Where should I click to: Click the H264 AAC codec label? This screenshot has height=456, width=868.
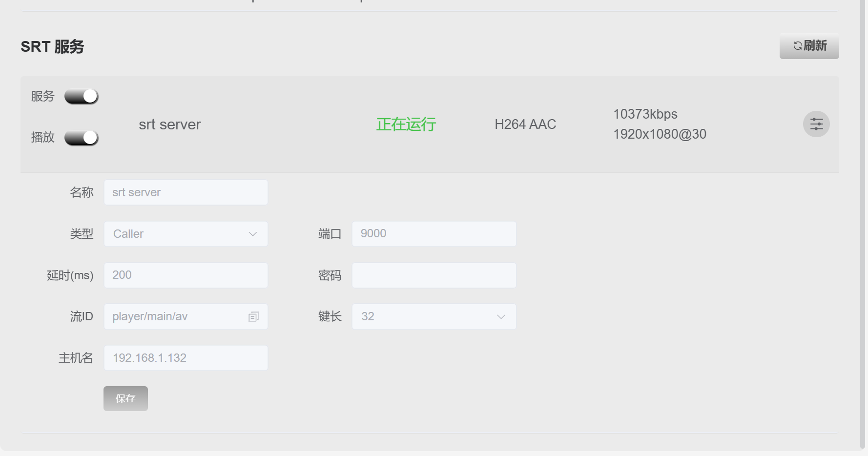tap(525, 124)
